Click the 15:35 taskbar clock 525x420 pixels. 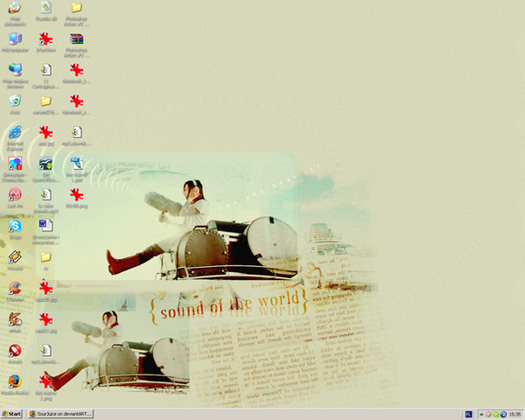(x=514, y=414)
